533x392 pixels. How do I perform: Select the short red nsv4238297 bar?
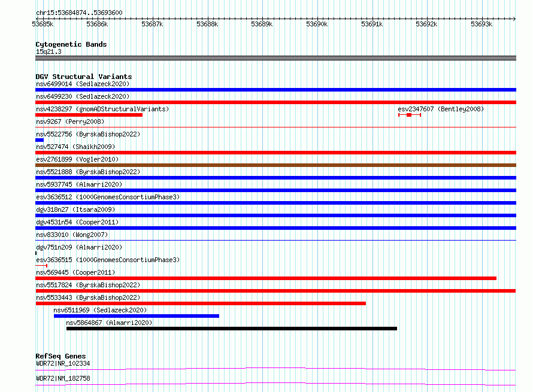tap(89, 115)
